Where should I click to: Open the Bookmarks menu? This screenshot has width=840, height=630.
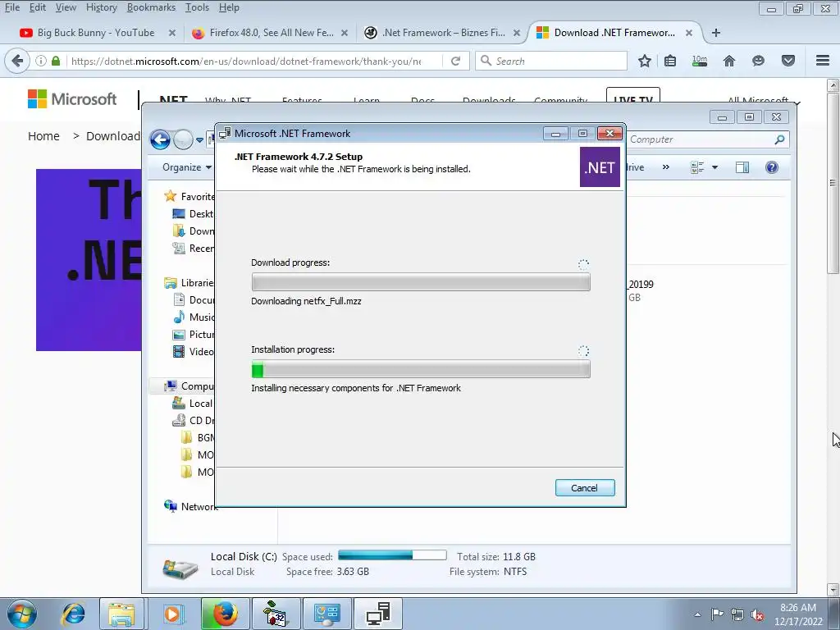click(x=151, y=7)
